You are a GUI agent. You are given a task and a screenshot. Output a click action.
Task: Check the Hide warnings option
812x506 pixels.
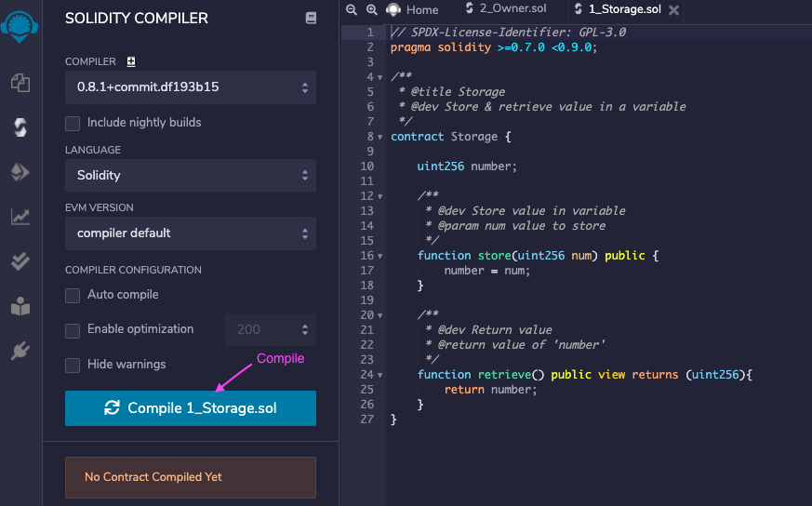[x=73, y=366]
